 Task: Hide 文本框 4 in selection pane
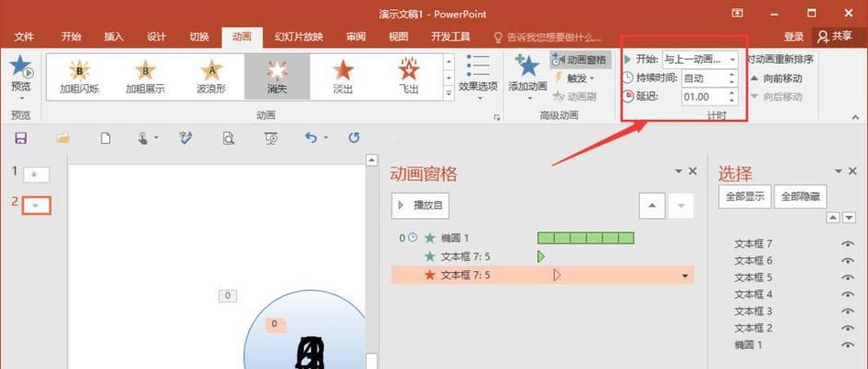848,294
